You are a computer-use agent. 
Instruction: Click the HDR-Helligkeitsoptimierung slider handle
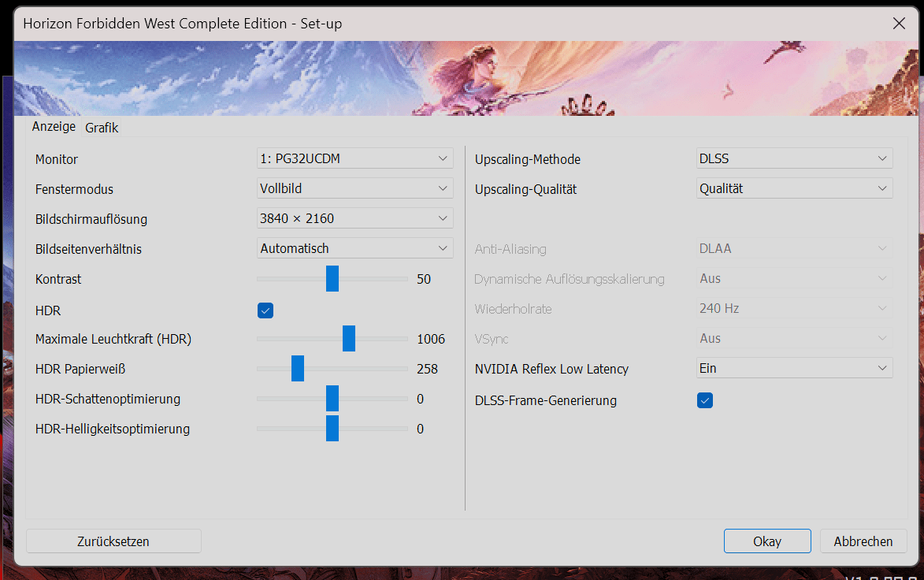click(x=332, y=429)
